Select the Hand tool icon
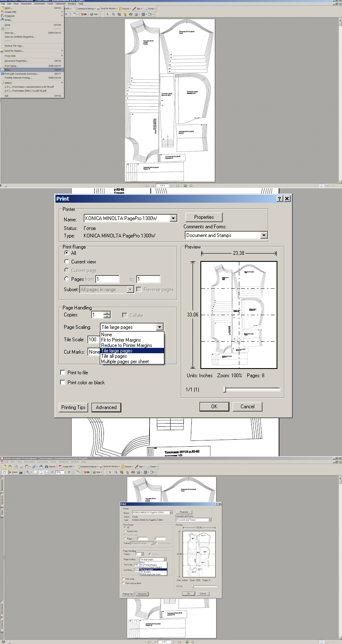 click(5, 472)
